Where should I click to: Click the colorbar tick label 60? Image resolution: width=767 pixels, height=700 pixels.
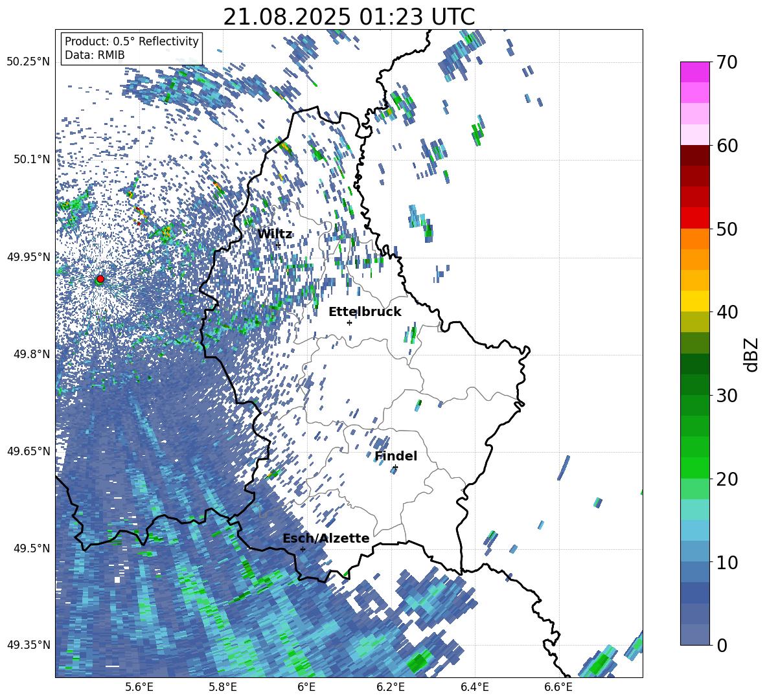coord(727,145)
